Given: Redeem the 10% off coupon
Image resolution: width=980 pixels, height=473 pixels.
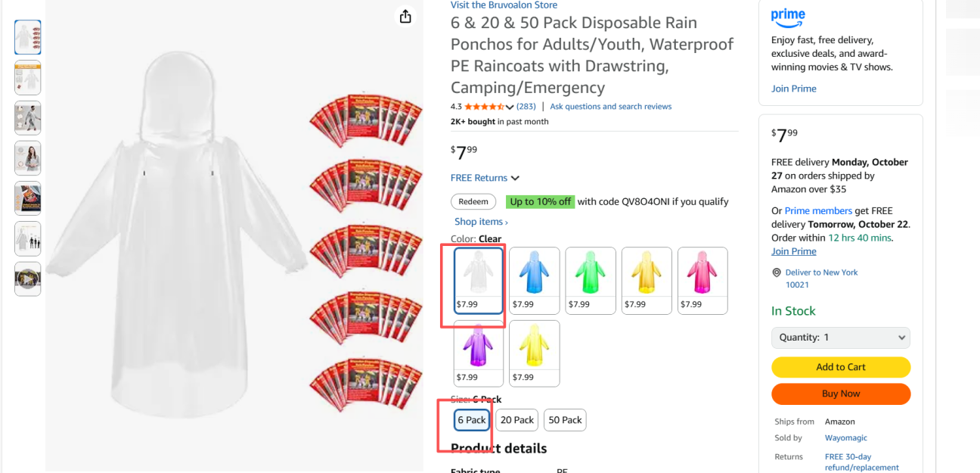Looking at the screenshot, I should pos(473,202).
